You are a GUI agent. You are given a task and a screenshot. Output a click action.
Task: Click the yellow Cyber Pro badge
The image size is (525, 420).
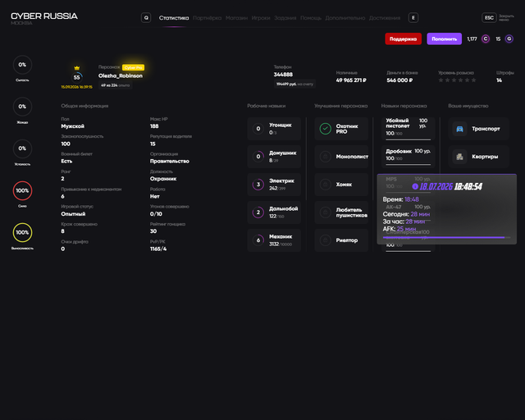[x=133, y=67]
